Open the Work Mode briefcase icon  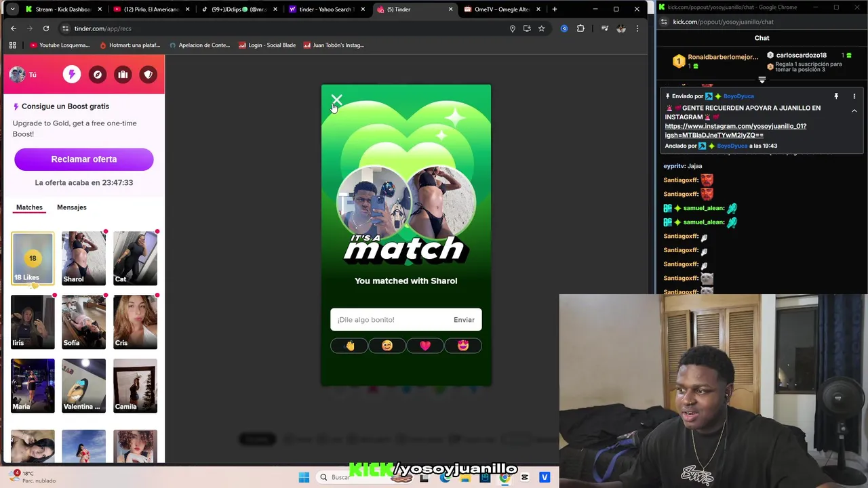tap(123, 75)
